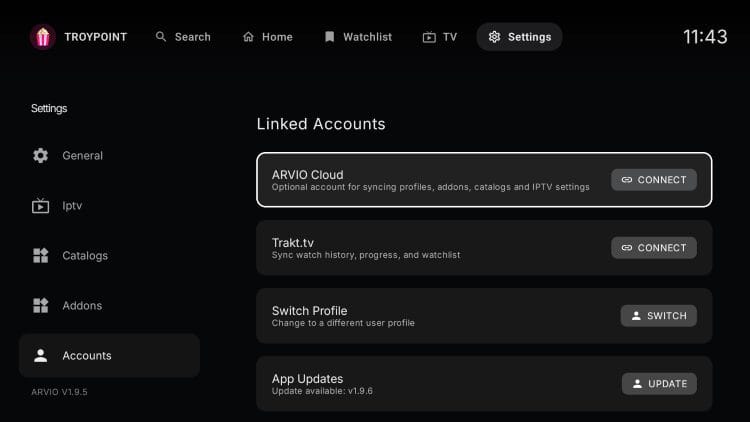The height and width of the screenshot is (422, 750).
Task: Open the Search label in top navigation
Action: click(x=192, y=37)
